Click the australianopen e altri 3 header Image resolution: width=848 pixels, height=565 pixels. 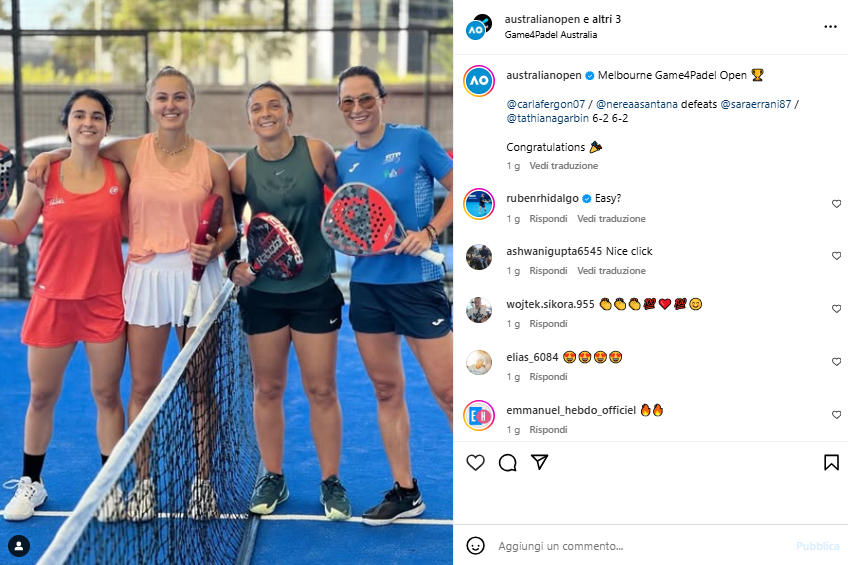(x=562, y=19)
